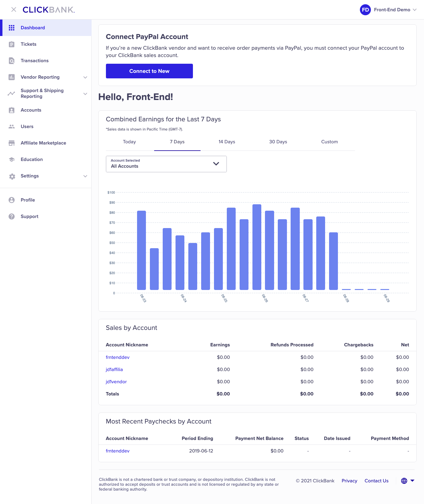Click the Support & Shipping trend-line icon
Screen dimensions: 424x504
pos(12,94)
